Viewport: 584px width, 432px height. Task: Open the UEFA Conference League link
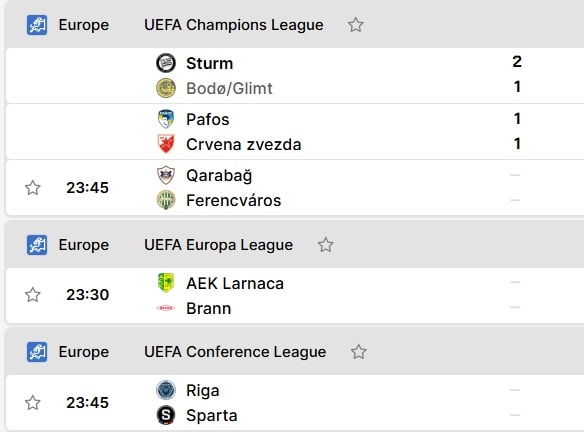235,352
